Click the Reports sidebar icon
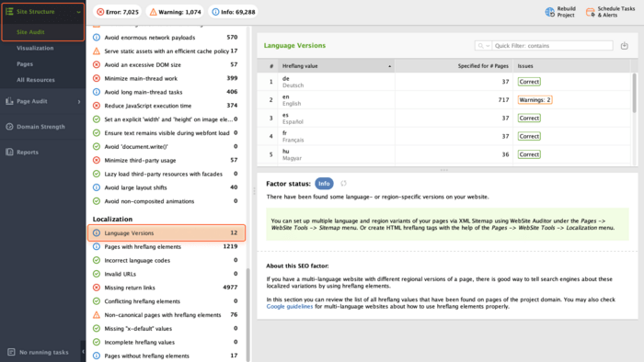 [x=9, y=153]
